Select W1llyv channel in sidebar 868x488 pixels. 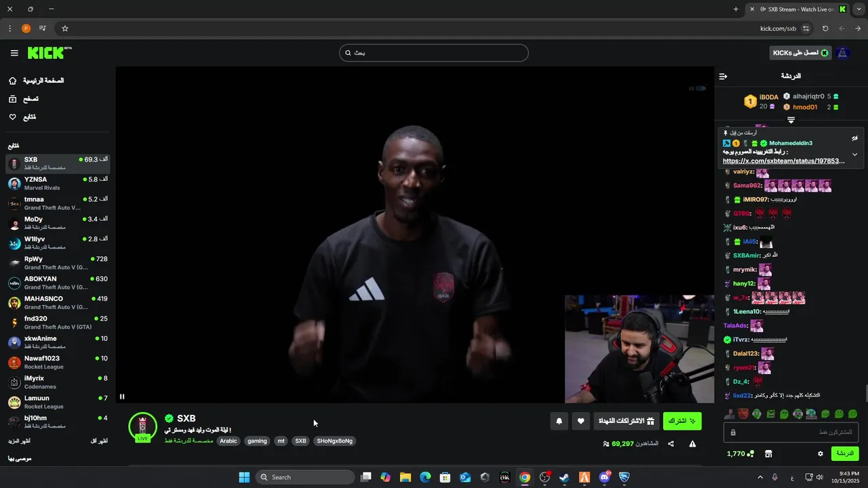[58, 243]
